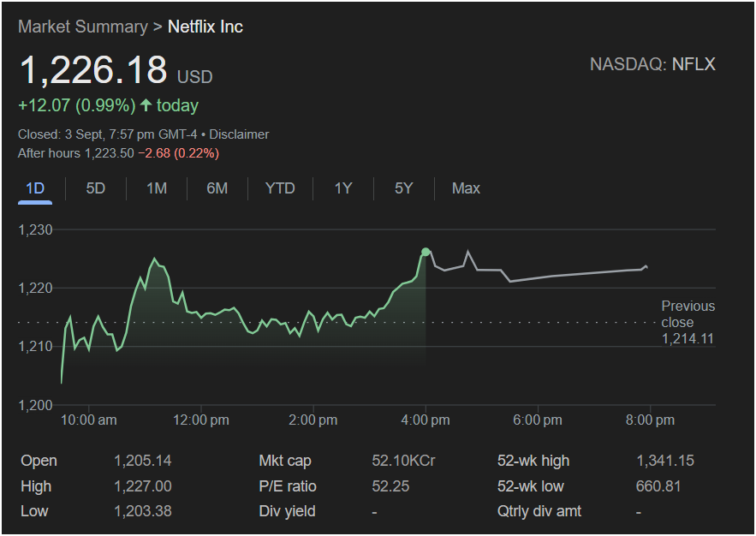Click the Previous close 1,214.11 label
Image resolution: width=756 pixels, height=536 pixels.
(x=688, y=322)
